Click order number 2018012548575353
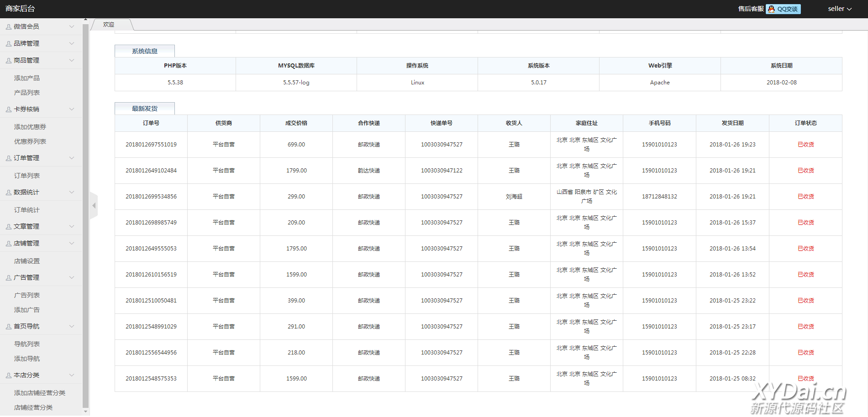Screen dimensions: 868x417 coord(151,379)
